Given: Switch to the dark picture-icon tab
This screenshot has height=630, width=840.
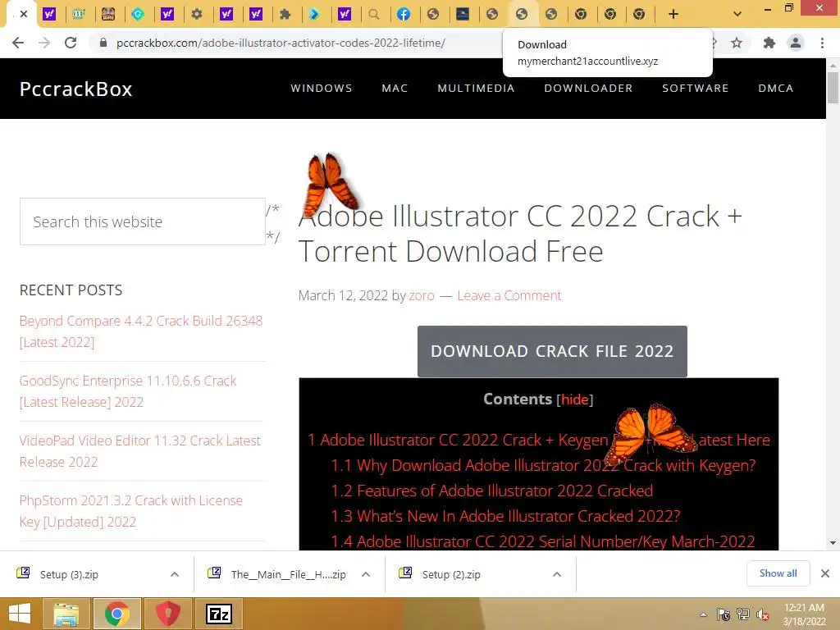Looking at the screenshot, I should [x=463, y=14].
